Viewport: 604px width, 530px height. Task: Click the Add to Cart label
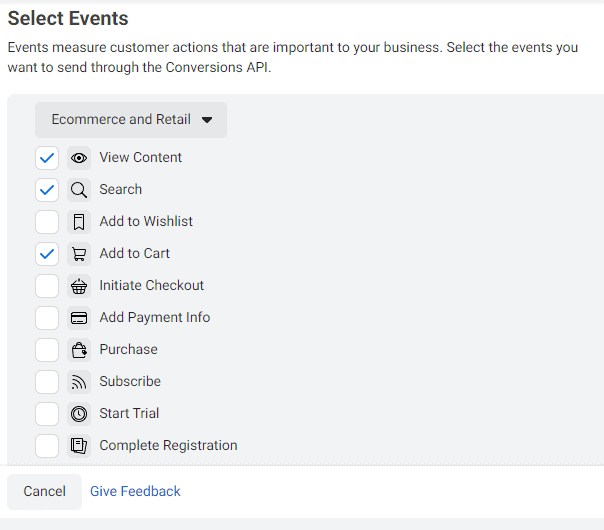click(134, 253)
